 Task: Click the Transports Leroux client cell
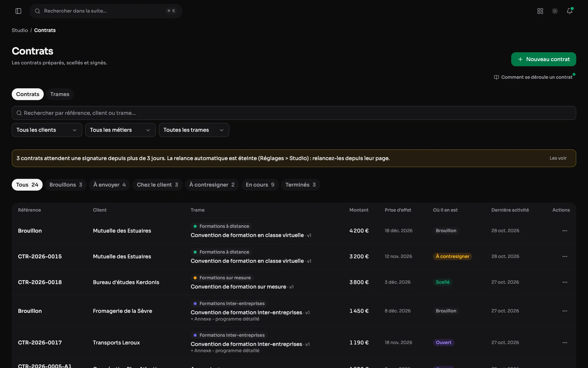pyautogui.click(x=116, y=343)
